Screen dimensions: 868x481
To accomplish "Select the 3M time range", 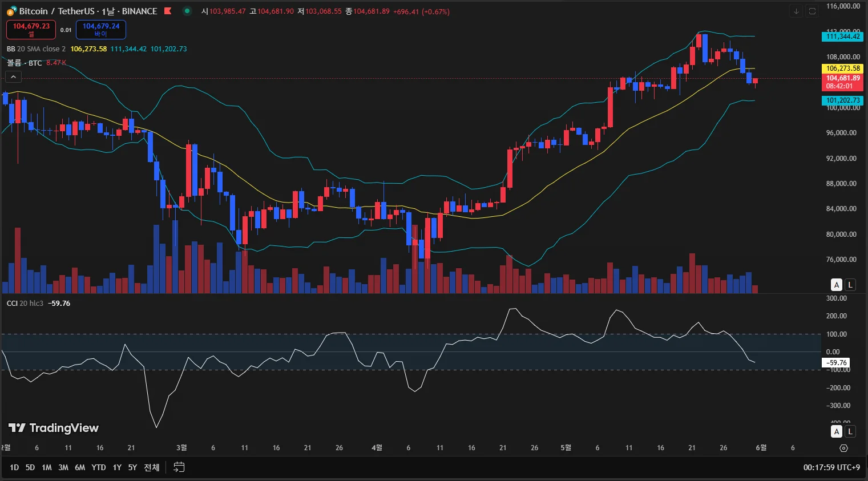I will [x=63, y=467].
